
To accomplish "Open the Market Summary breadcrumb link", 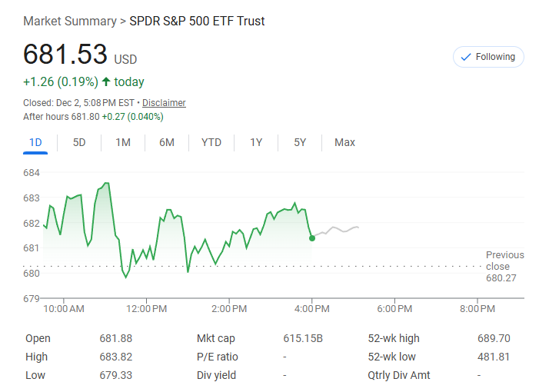I will 69,21.
